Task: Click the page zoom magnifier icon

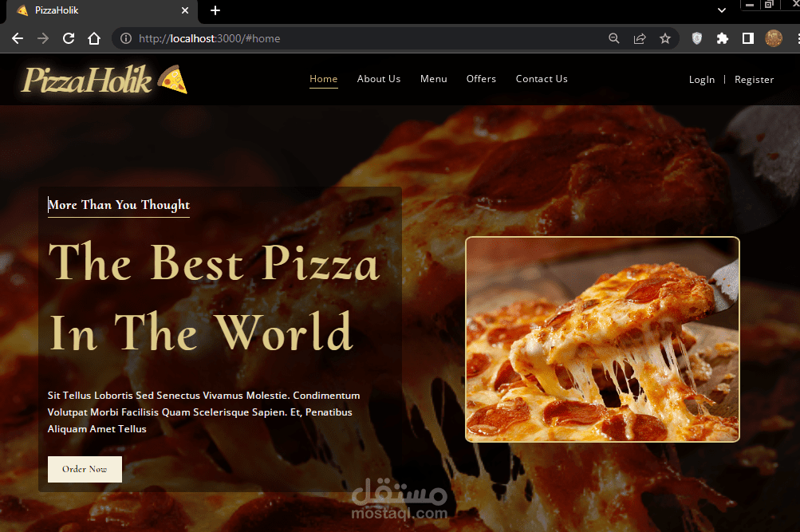Action: 613,37
